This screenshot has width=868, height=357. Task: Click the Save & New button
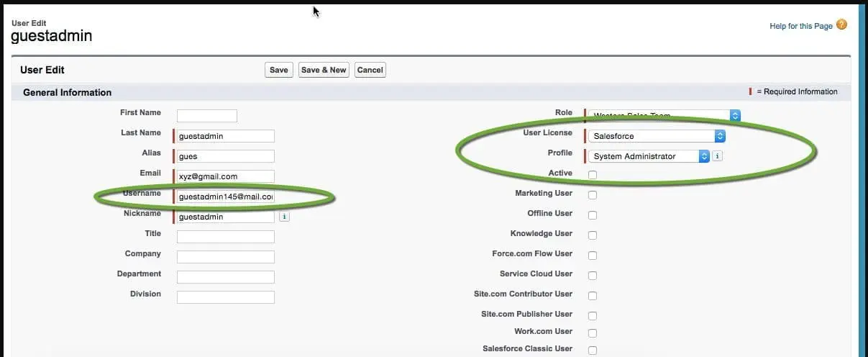[324, 70]
